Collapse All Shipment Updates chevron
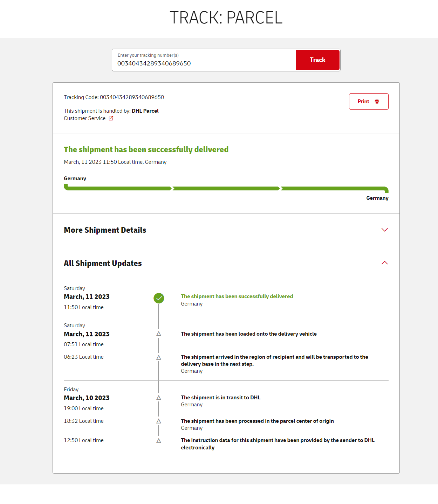The image size is (438, 504). click(x=384, y=263)
